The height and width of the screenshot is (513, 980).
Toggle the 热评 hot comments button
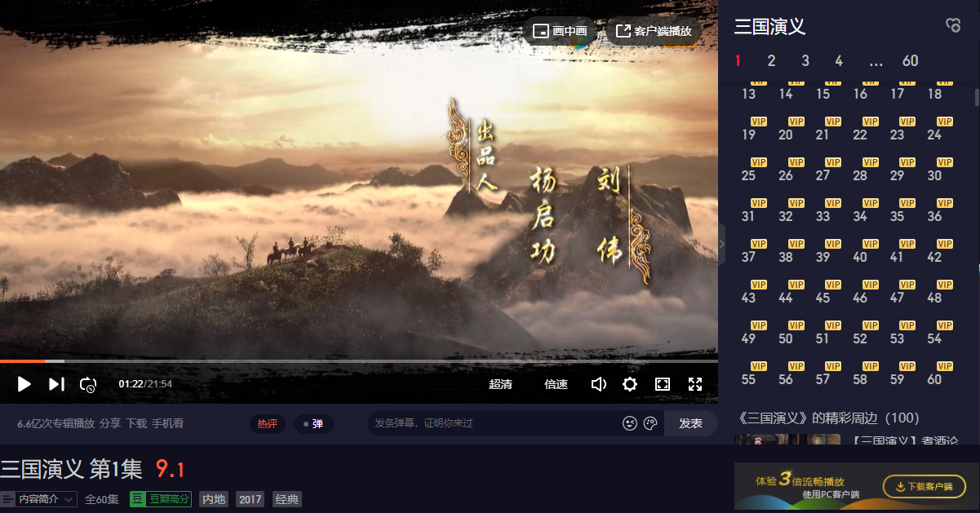267,424
